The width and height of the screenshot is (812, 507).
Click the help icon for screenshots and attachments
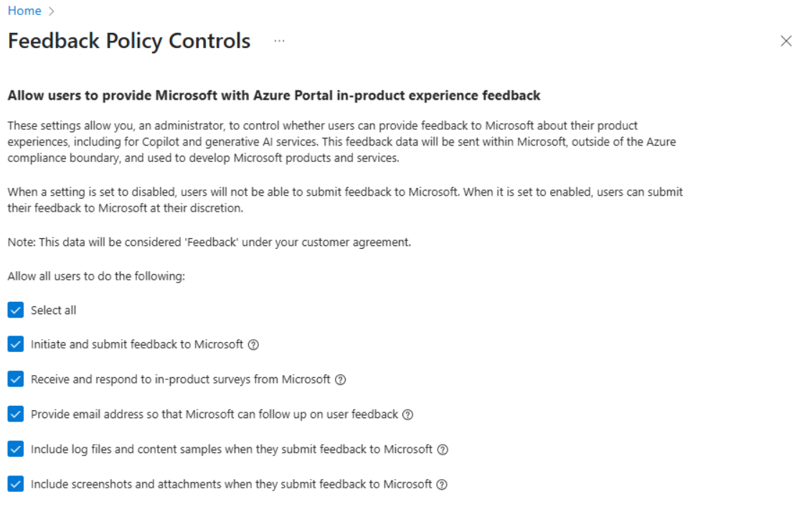click(x=440, y=484)
